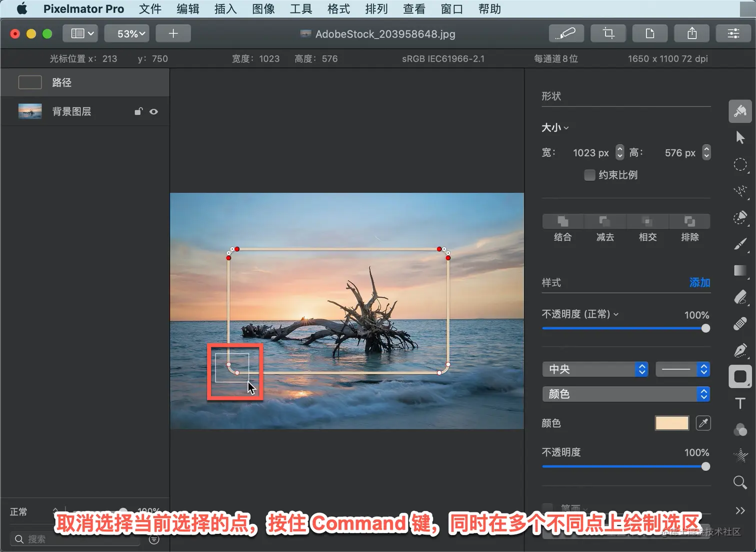Open the 排列 menu
Screen dimensions: 756x552
376,9
